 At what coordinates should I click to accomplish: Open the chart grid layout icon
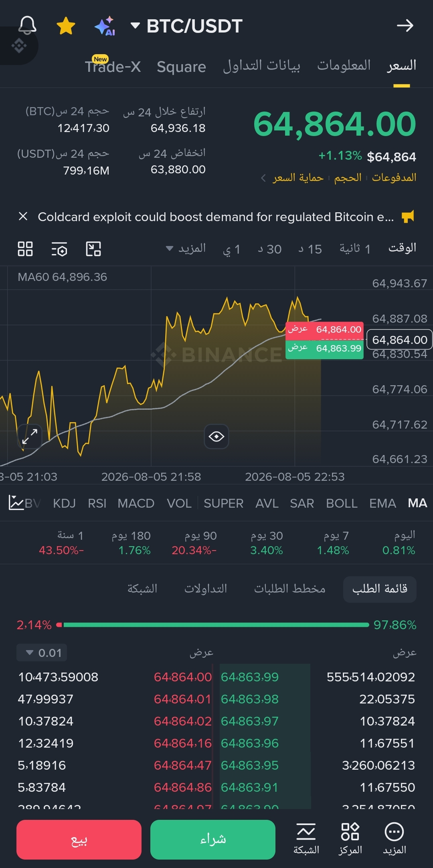pyautogui.click(x=25, y=249)
